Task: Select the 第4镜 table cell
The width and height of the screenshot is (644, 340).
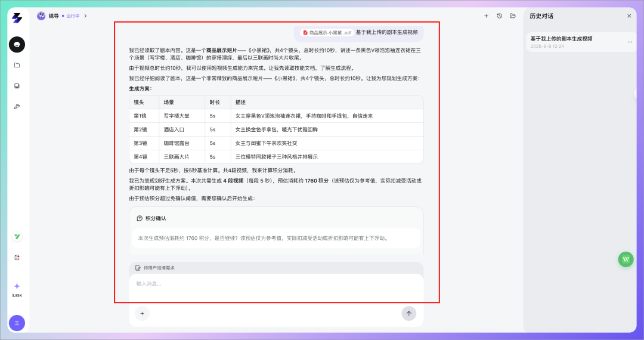Action: (x=144, y=156)
